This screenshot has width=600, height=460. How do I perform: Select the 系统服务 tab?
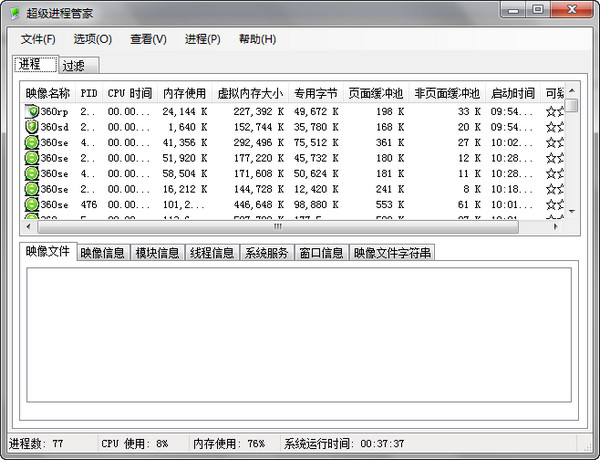click(267, 253)
